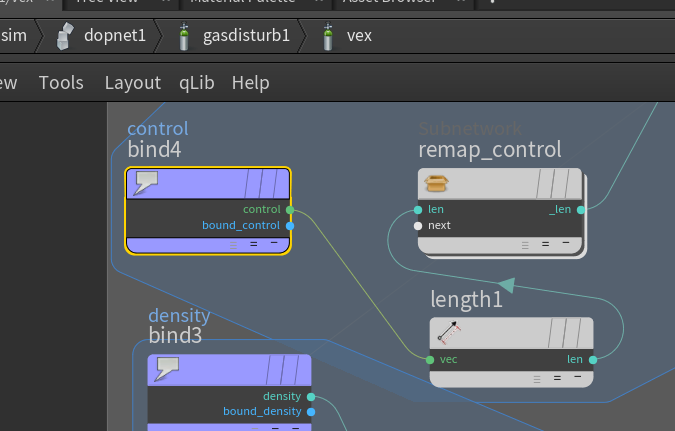Screen dimensions: 675x431
Task: Click the bind3 node speech bubble icon
Action: coord(167,369)
